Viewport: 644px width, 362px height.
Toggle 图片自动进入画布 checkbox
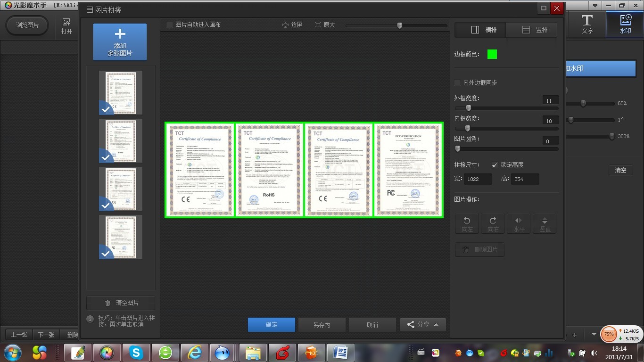tap(170, 25)
